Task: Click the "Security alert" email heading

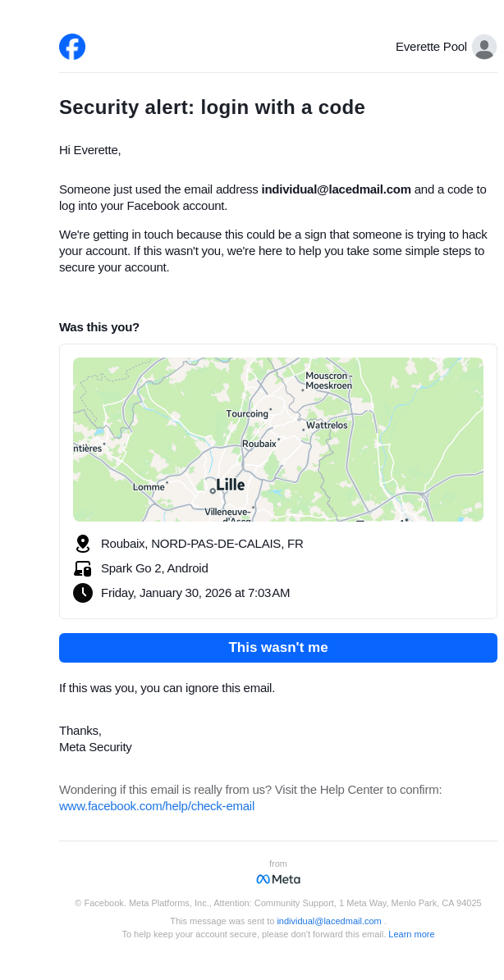Action: point(212,107)
